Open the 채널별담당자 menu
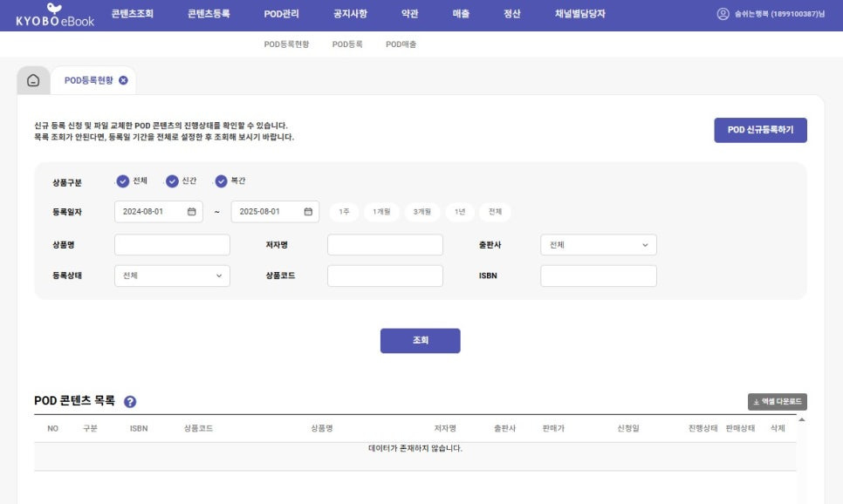 [x=580, y=14]
